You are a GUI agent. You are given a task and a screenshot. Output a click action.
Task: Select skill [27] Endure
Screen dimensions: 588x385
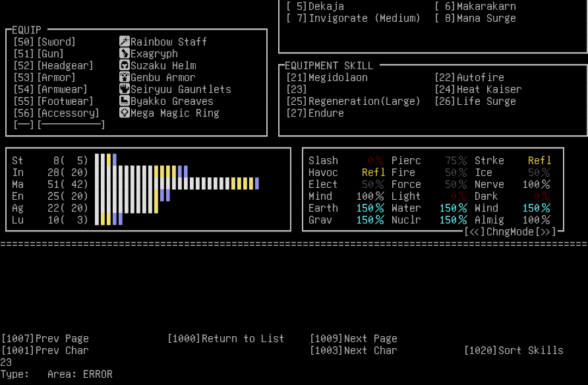pos(315,113)
